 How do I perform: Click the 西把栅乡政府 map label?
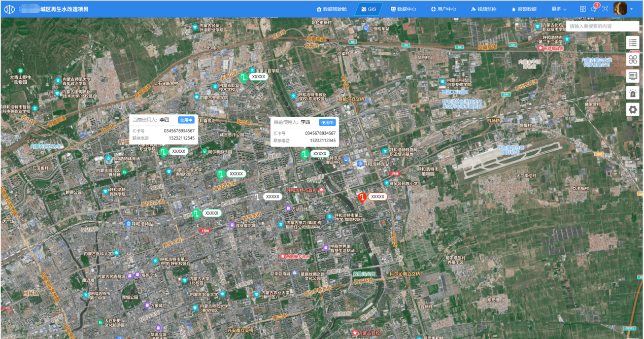(297, 257)
